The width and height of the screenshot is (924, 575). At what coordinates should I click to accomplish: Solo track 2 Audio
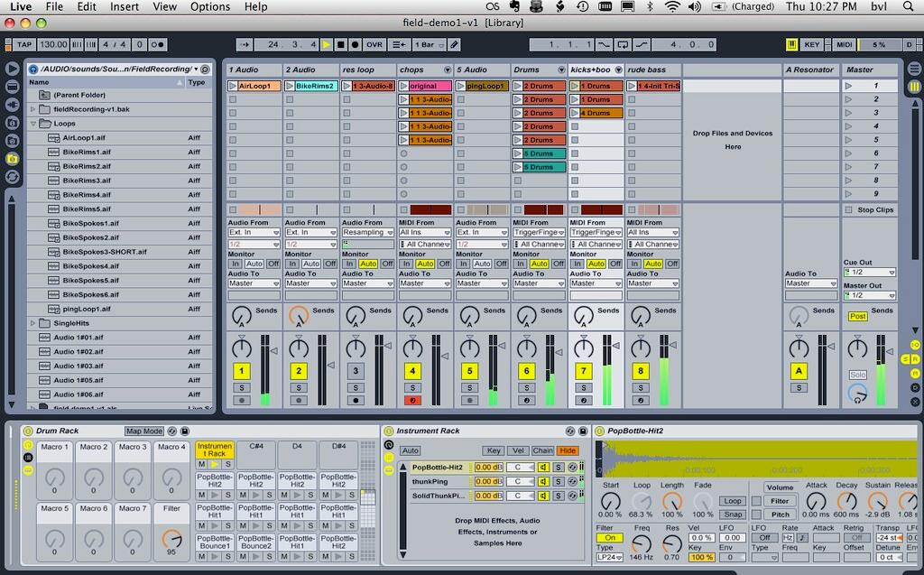pos(299,387)
